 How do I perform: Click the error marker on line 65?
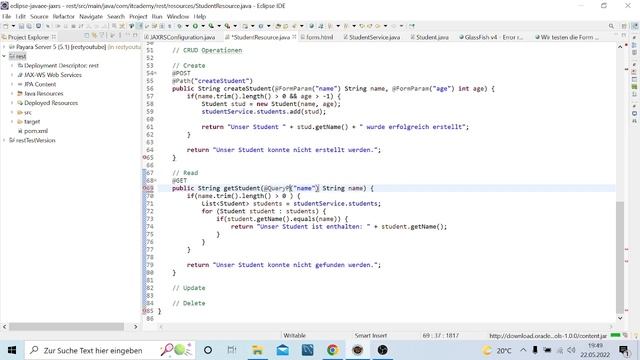click(x=144, y=157)
